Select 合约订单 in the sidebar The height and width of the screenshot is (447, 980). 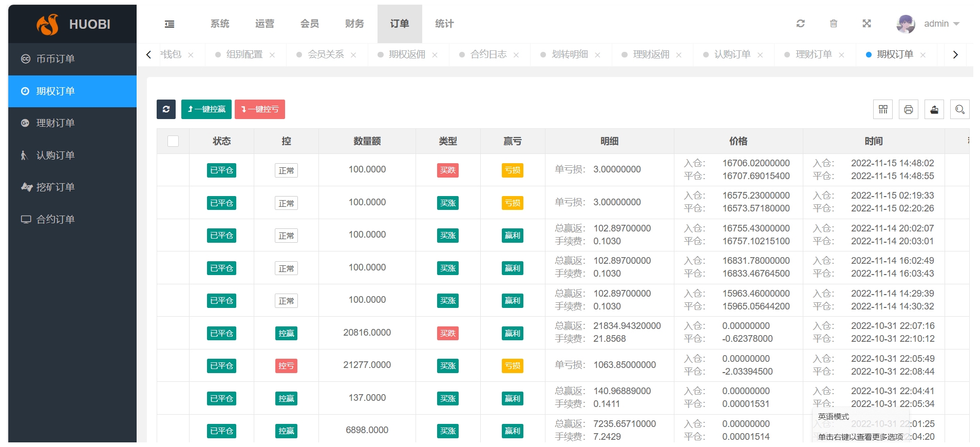click(55, 220)
